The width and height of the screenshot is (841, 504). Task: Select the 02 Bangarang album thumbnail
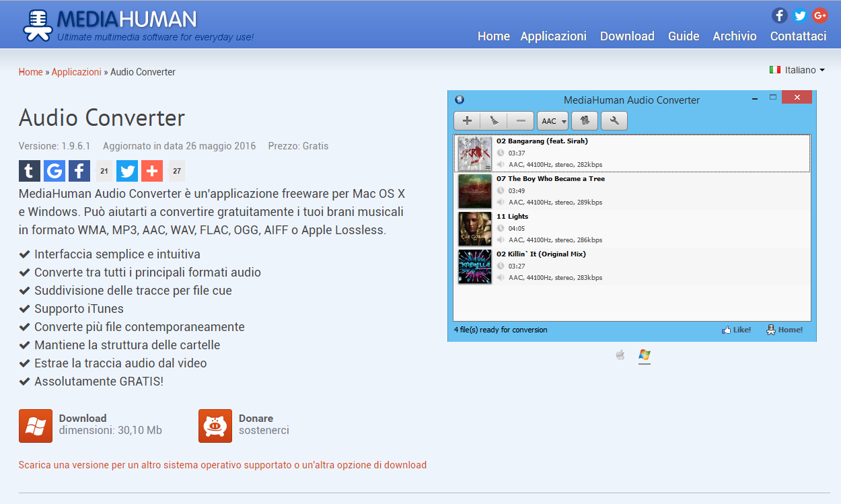coord(475,153)
